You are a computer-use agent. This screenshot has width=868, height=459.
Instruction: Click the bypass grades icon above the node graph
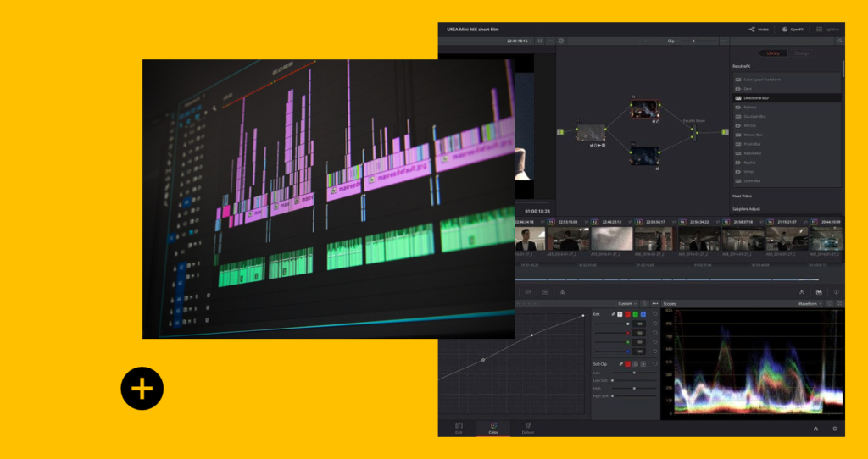point(561,41)
